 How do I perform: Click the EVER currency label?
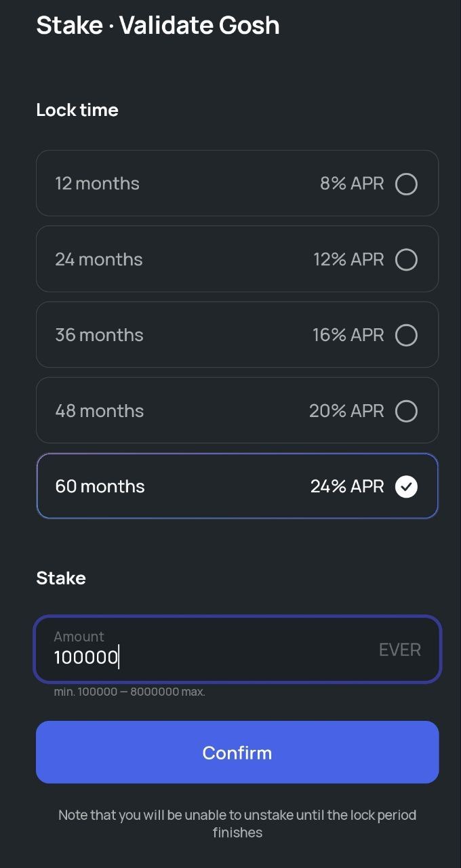pos(400,650)
